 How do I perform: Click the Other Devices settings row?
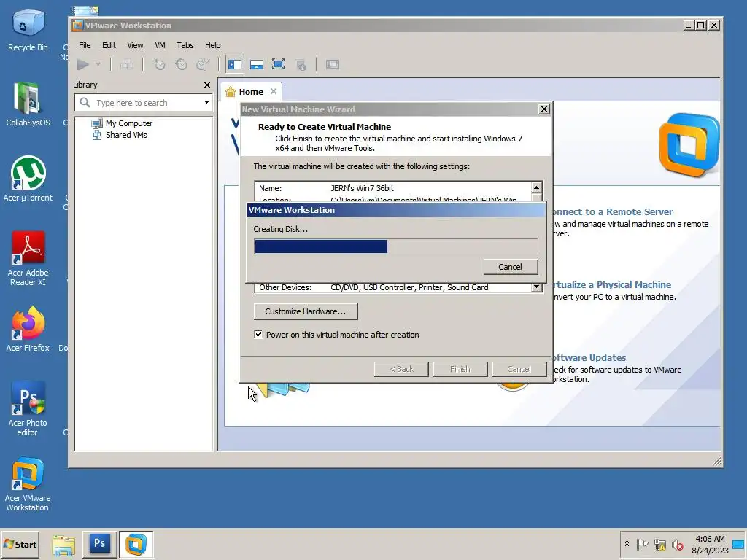pyautogui.click(x=393, y=287)
